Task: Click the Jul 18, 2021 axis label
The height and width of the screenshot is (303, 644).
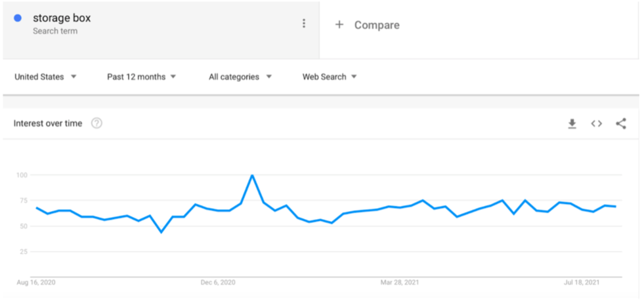Action: 582,283
